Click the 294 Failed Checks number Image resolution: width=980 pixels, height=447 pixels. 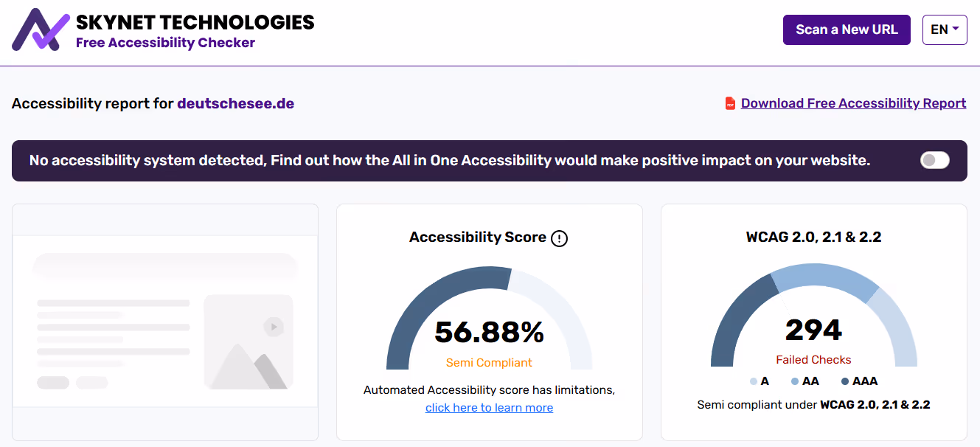813,330
